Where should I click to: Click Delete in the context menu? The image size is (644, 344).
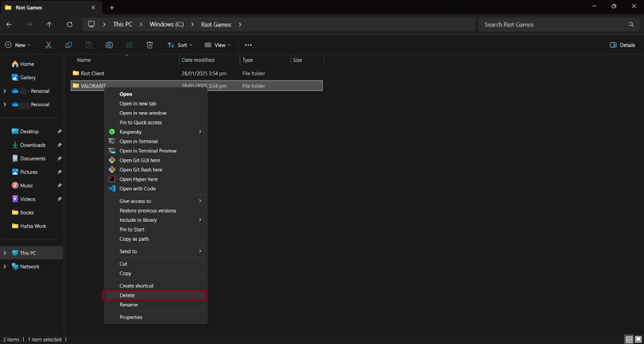(x=156, y=295)
